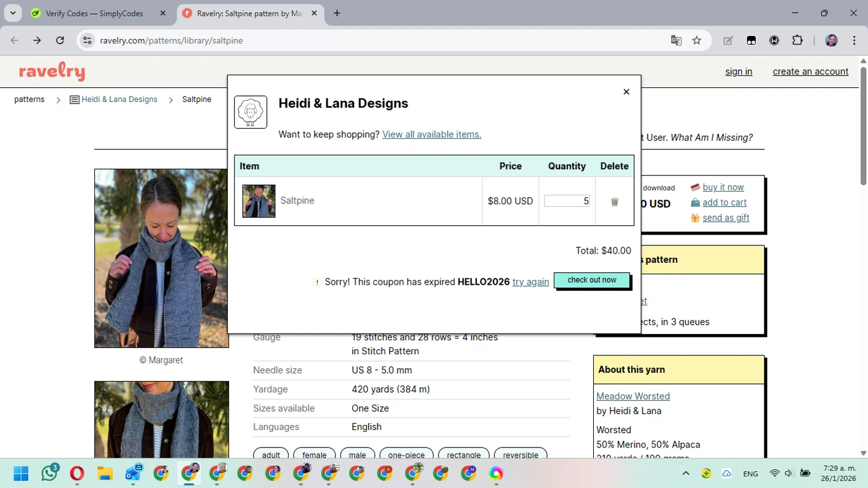868x488 pixels.
Task: Open View all available items link
Action: click(432, 134)
